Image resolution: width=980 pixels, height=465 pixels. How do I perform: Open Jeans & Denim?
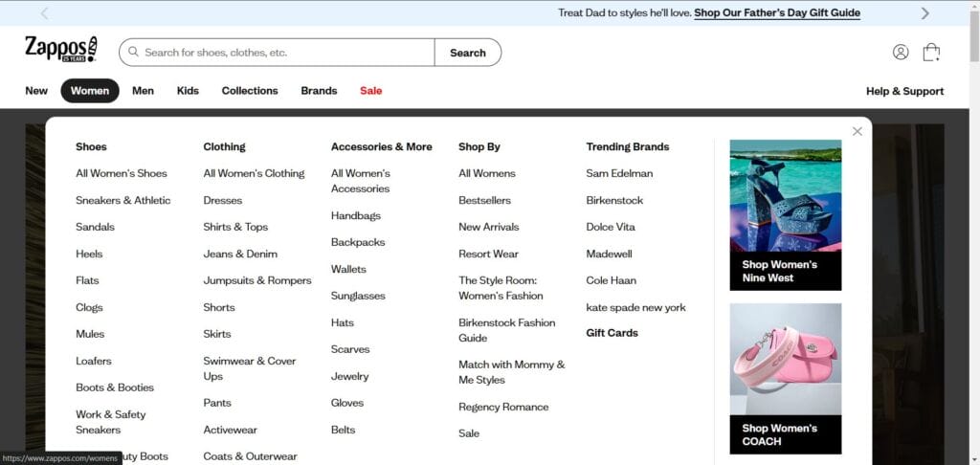coord(240,254)
